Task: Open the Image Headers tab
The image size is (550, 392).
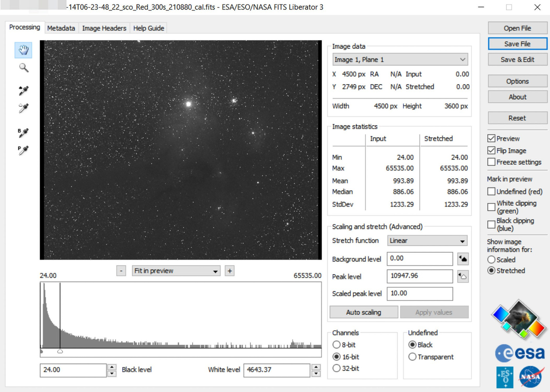Action: pyautogui.click(x=104, y=28)
